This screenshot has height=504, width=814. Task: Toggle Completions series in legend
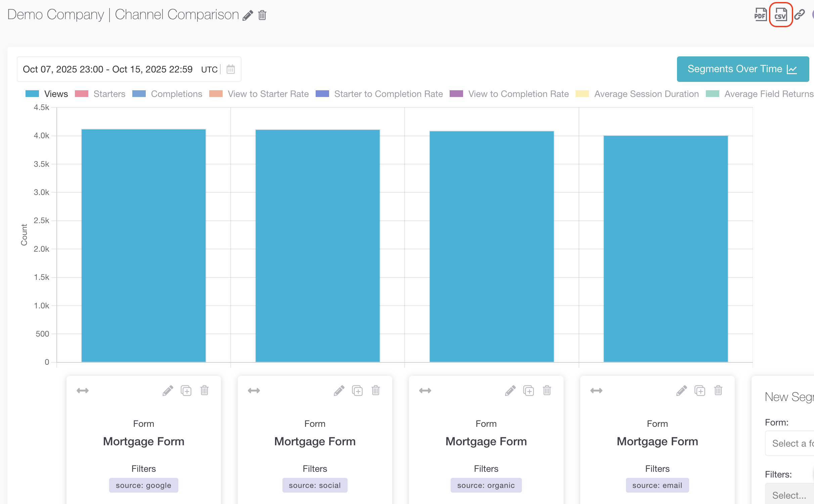pos(176,94)
